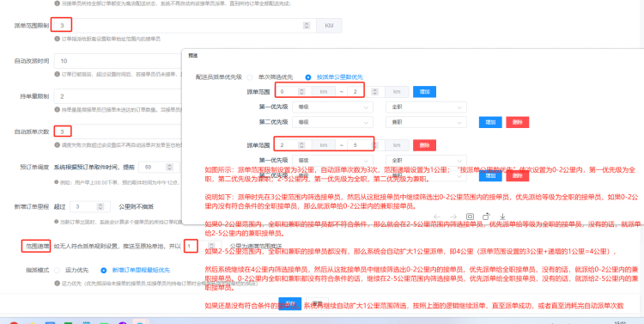The image size is (644, 324).
Task: Open the 第二优先级 兼职 dropdown
Action: [x=426, y=122]
